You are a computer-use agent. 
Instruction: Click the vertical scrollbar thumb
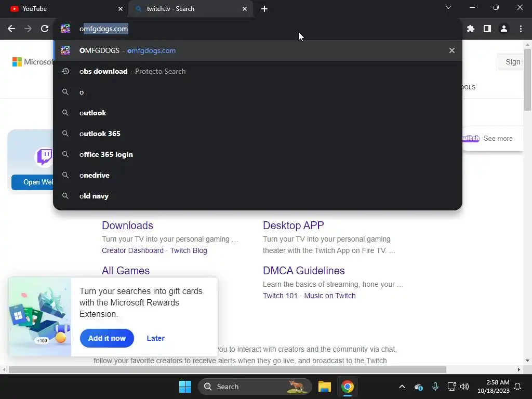click(x=527, y=79)
